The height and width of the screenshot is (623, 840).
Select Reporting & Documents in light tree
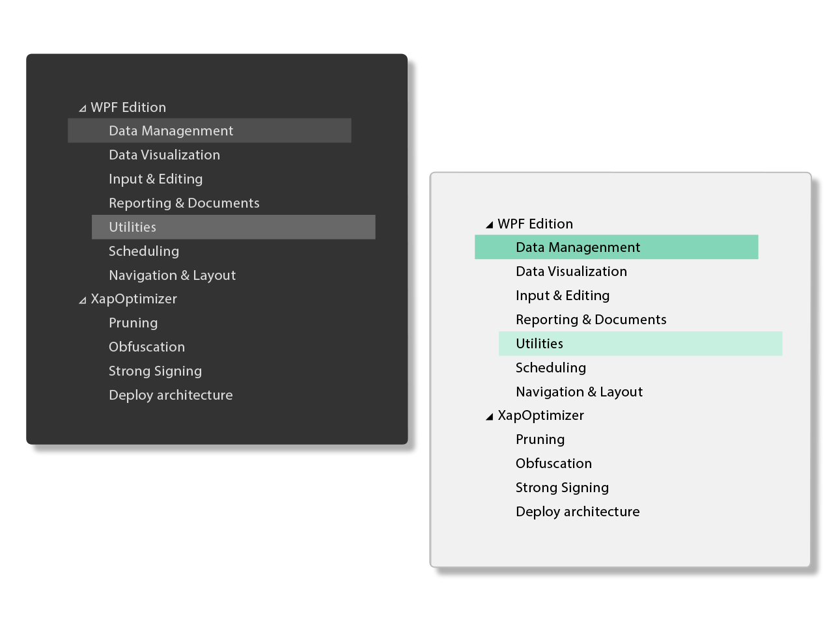click(x=591, y=320)
